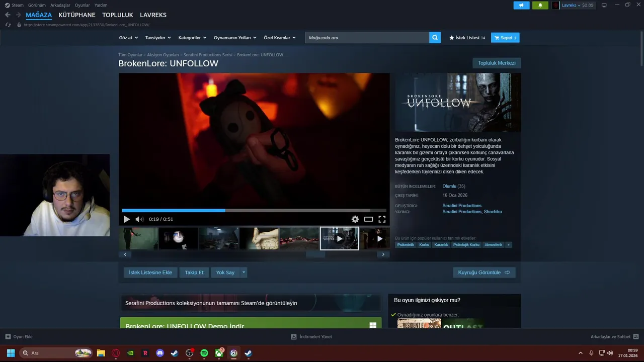This screenshot has width=644, height=362.
Task: Go back with the left arrow
Action: [8, 15]
